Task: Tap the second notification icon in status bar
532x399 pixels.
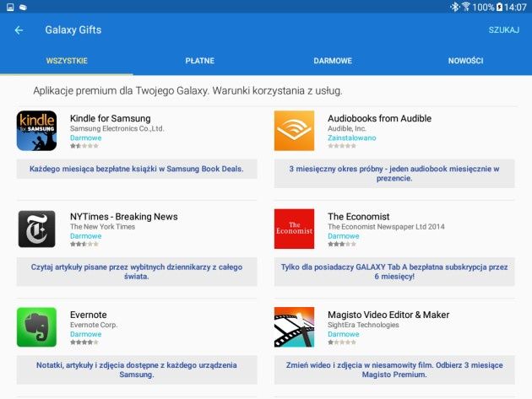Action: (23, 7)
